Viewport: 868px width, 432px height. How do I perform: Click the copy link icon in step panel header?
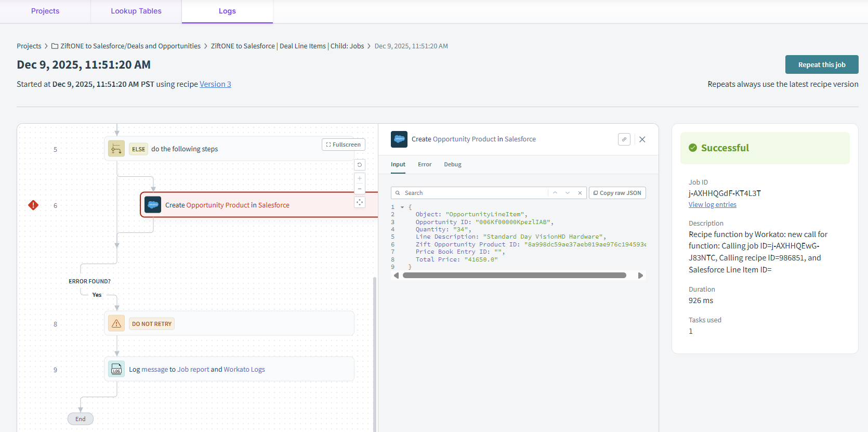pyautogui.click(x=624, y=139)
